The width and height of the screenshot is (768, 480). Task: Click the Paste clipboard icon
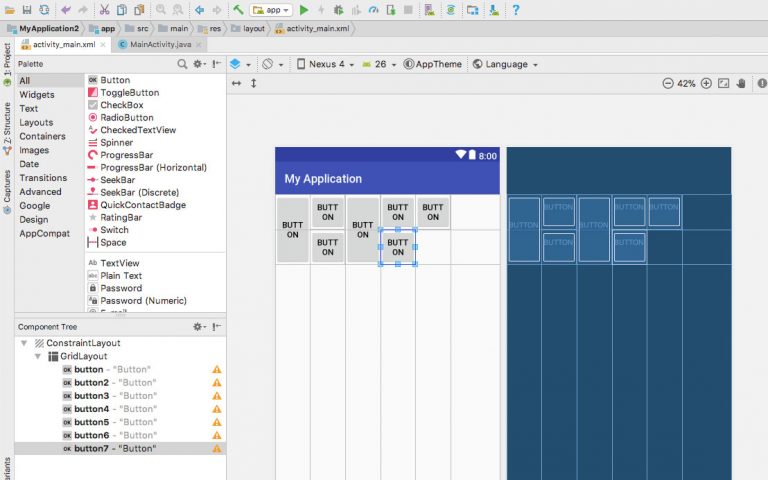pos(139,10)
